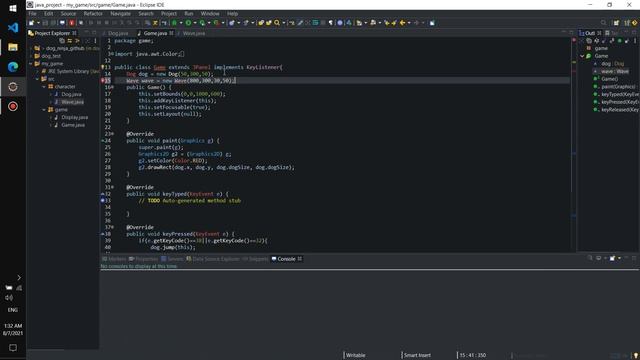
Task: Collapse the src folder node
Action: click(38, 79)
